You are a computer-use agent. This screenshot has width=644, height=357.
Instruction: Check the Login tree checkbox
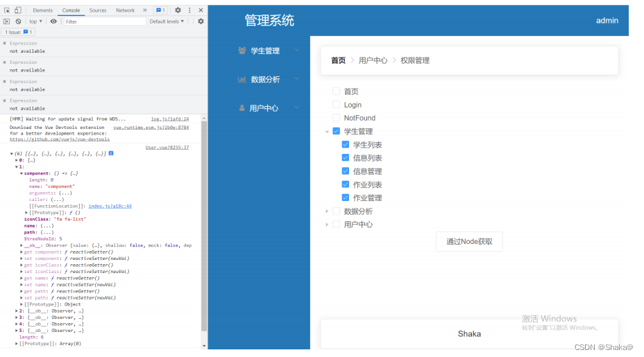click(336, 105)
